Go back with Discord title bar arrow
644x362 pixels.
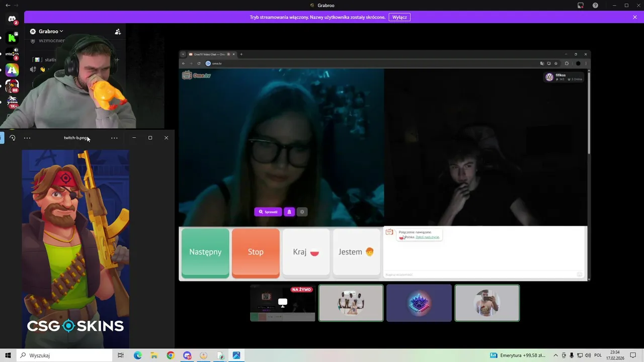click(8, 5)
